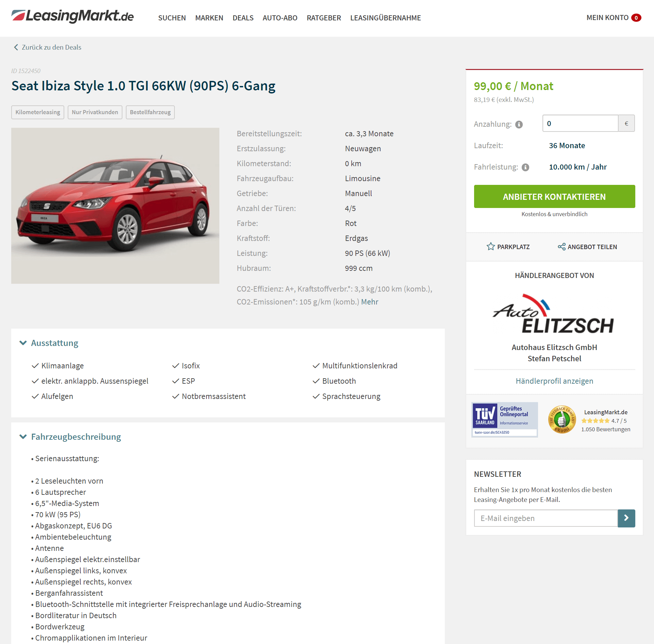Screen dimensions: 654x644
Task: Click the Angebot teilen share icon
Action: click(561, 247)
